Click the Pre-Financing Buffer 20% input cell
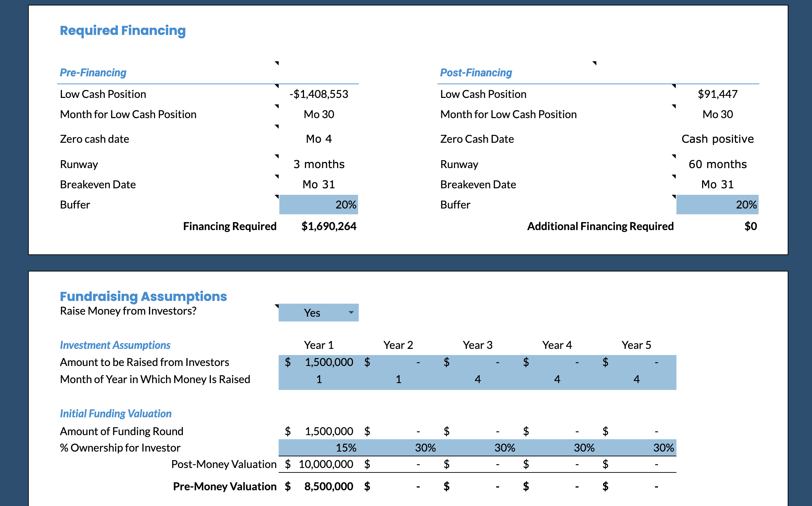The image size is (812, 506). (318, 205)
